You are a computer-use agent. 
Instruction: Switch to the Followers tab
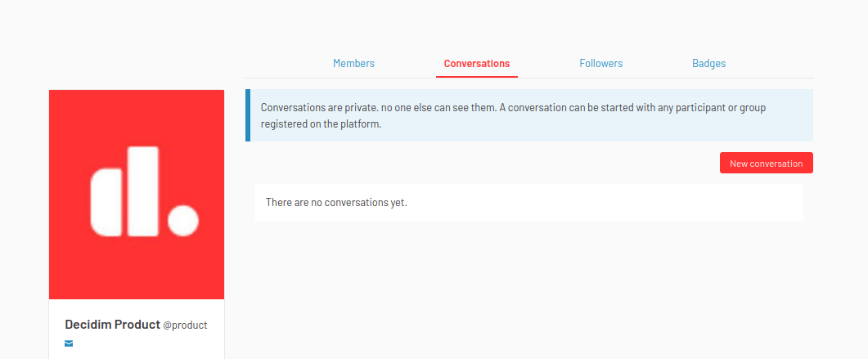click(600, 64)
